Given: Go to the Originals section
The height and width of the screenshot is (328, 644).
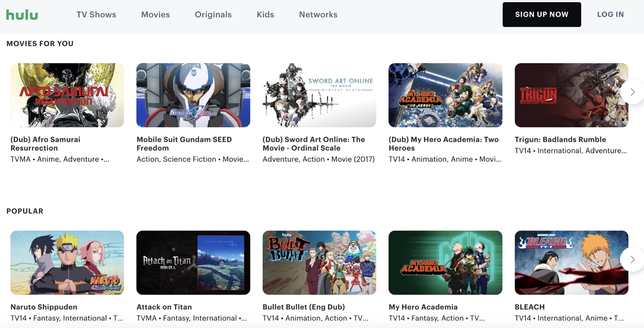Looking at the screenshot, I should click(x=213, y=14).
